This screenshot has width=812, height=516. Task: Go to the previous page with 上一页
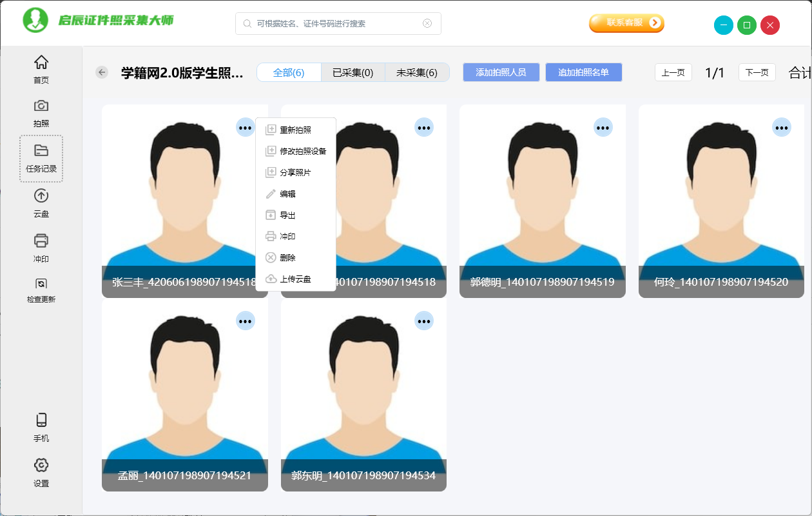point(673,72)
